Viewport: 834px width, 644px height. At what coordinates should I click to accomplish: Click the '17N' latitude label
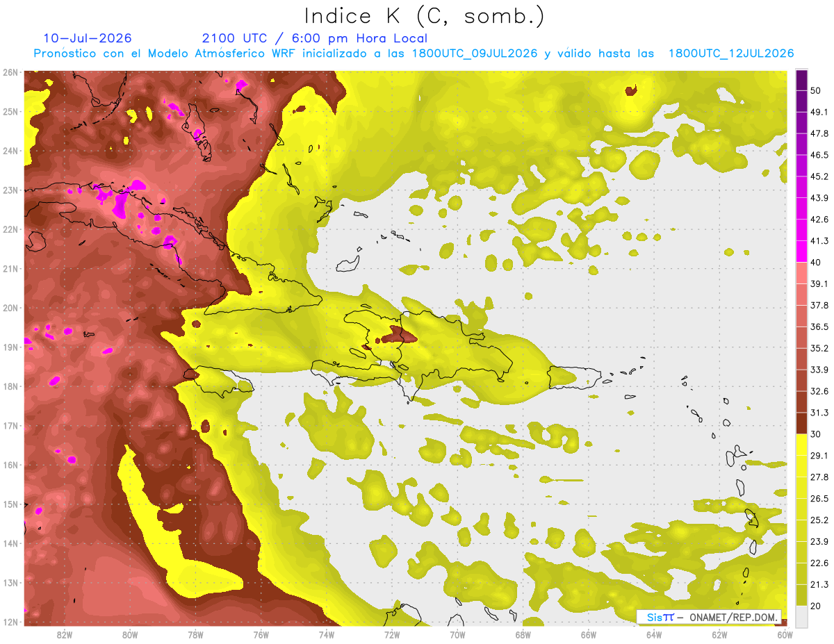click(10, 426)
